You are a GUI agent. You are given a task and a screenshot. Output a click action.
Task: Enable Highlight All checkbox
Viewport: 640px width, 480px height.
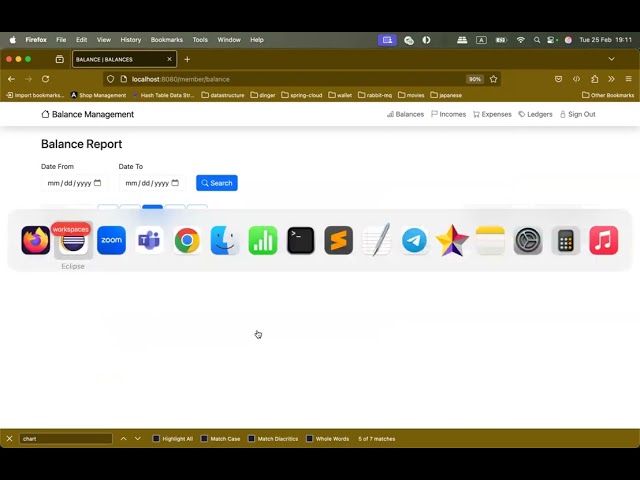(156, 438)
